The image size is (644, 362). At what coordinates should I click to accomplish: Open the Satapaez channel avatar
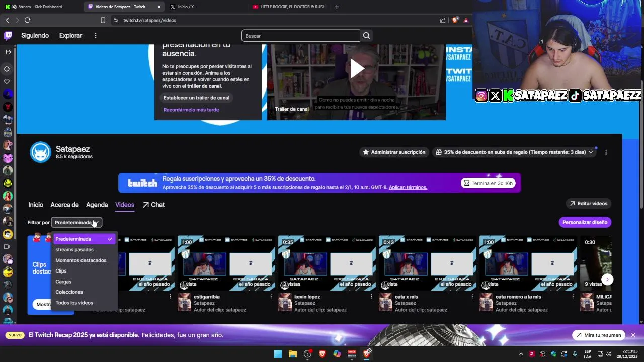40,152
